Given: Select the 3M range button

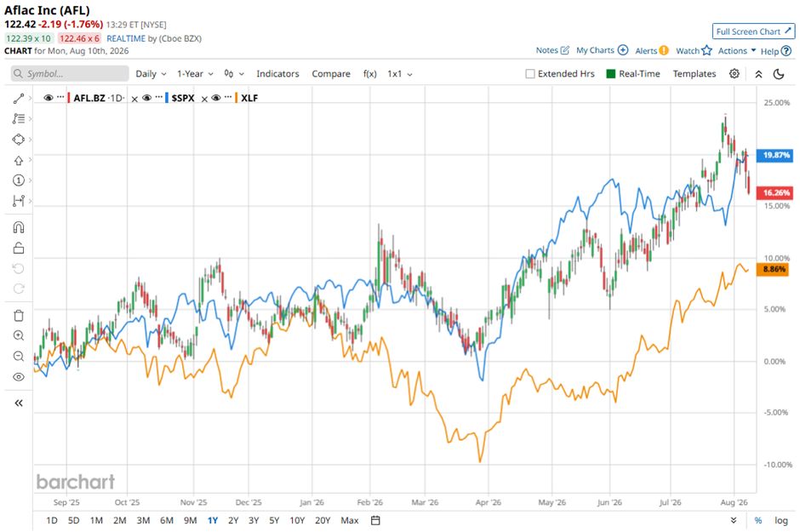Looking at the screenshot, I should click(143, 520).
